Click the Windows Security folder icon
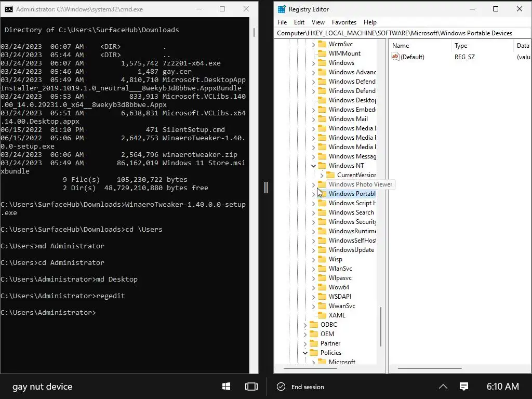Viewport: 532px width, 399px height. [322, 221]
